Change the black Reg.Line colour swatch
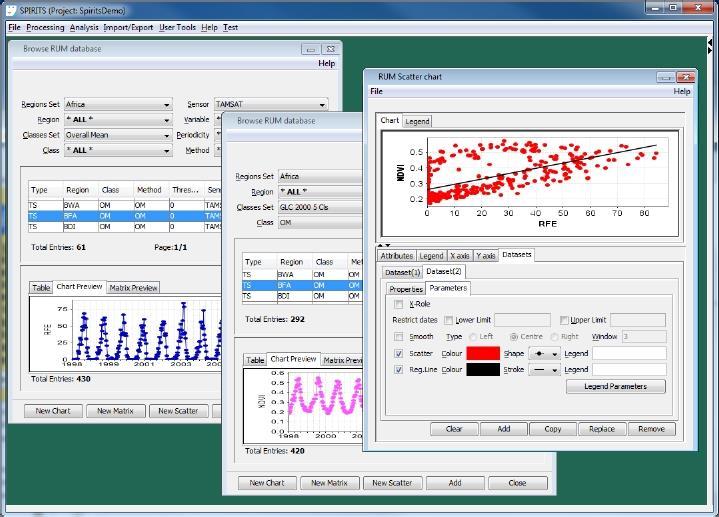This screenshot has height=517, width=719. (x=483, y=370)
